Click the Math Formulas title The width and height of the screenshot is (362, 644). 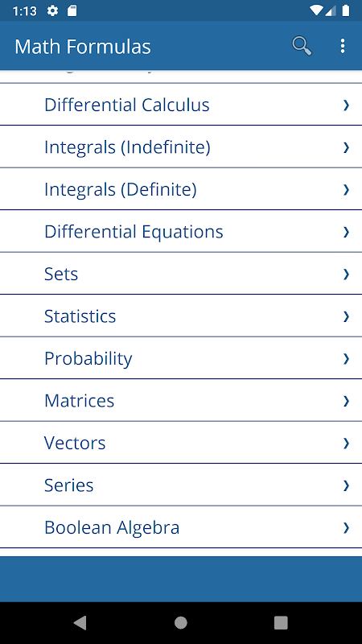[x=83, y=47]
